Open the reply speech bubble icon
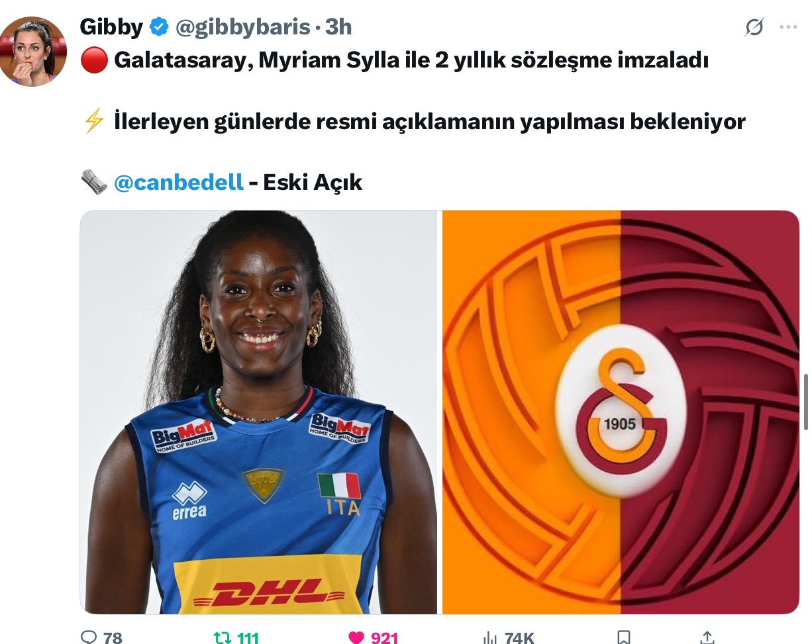The width and height of the screenshot is (812, 644). point(89,637)
